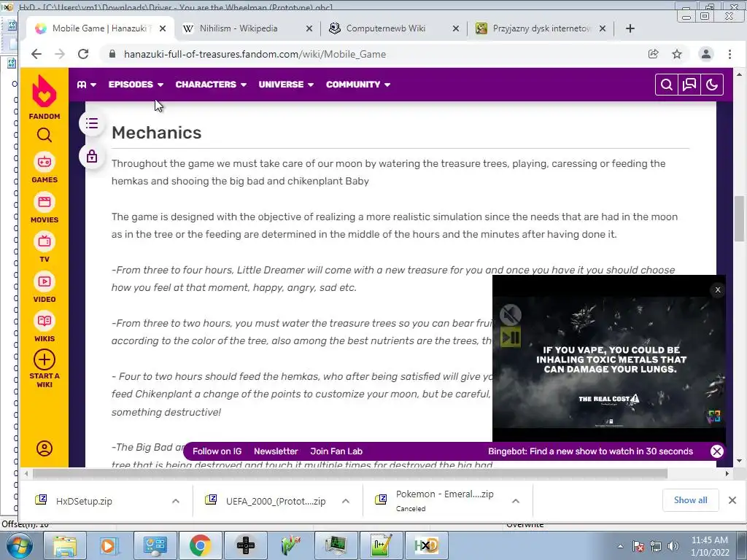
Task: Open Windows Explorer folder on taskbar
Action: 65,545
